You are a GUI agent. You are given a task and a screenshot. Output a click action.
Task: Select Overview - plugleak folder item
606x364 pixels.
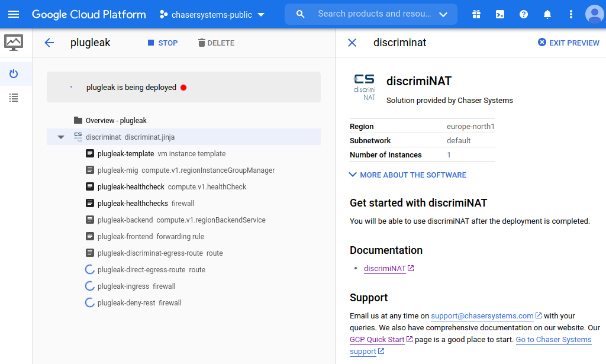(x=115, y=121)
